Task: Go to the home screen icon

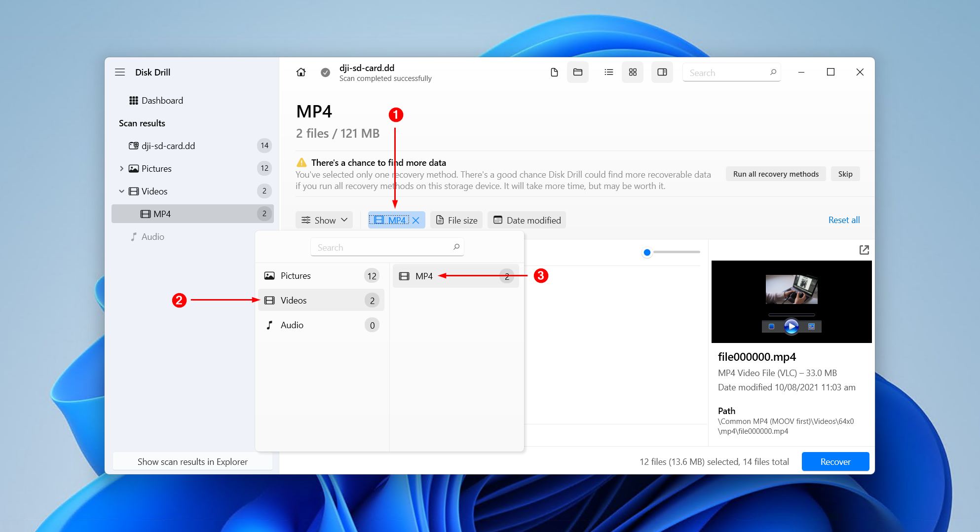Action: click(301, 72)
